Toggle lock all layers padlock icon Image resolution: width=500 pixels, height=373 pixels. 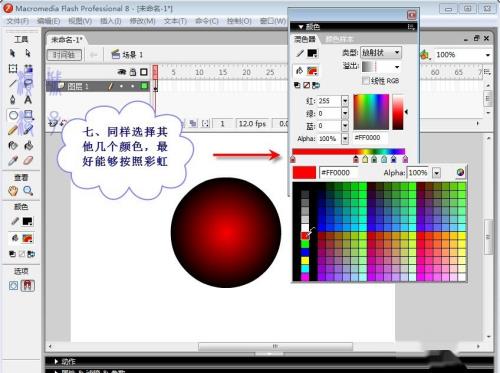coord(133,72)
